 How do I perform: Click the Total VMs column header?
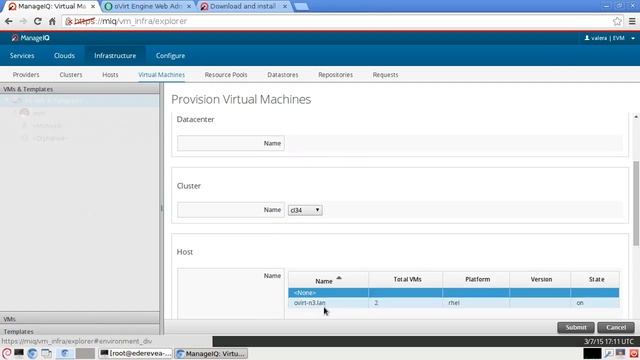(407, 280)
